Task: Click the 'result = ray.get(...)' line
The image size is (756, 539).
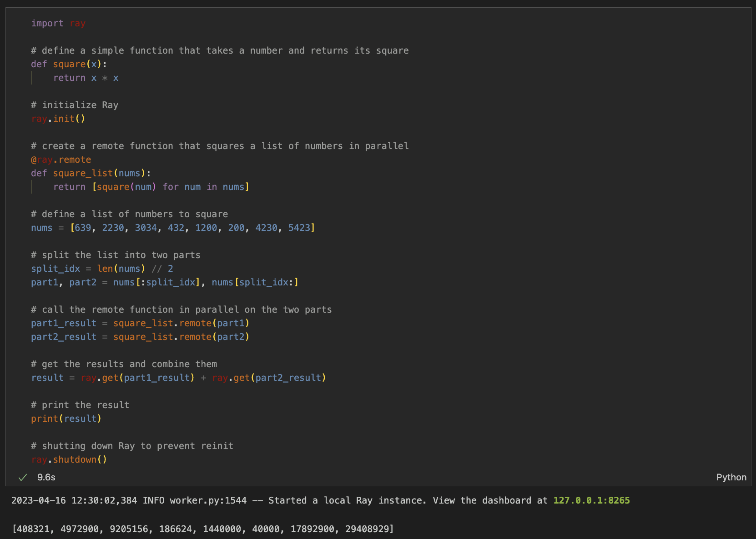Action: (178, 378)
